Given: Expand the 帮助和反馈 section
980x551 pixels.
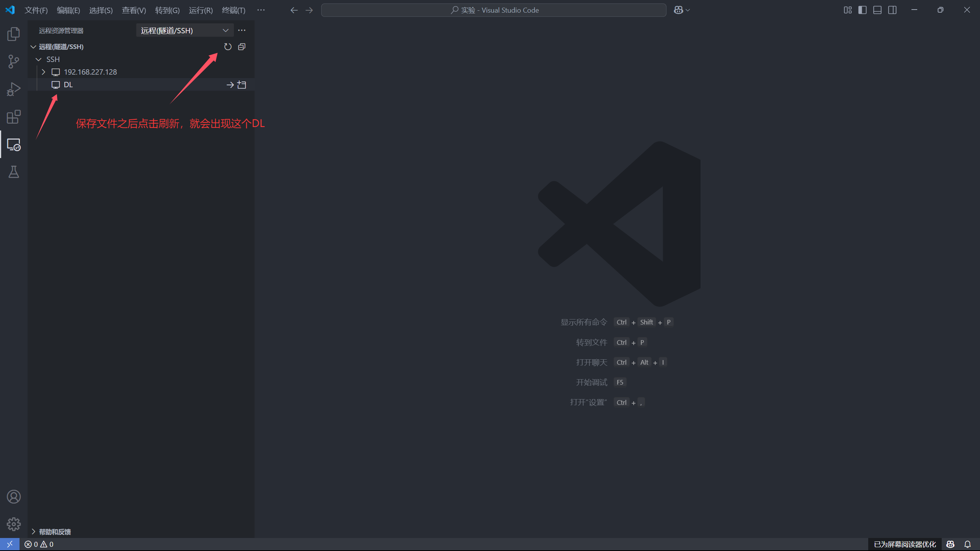Looking at the screenshot, I should point(54,531).
